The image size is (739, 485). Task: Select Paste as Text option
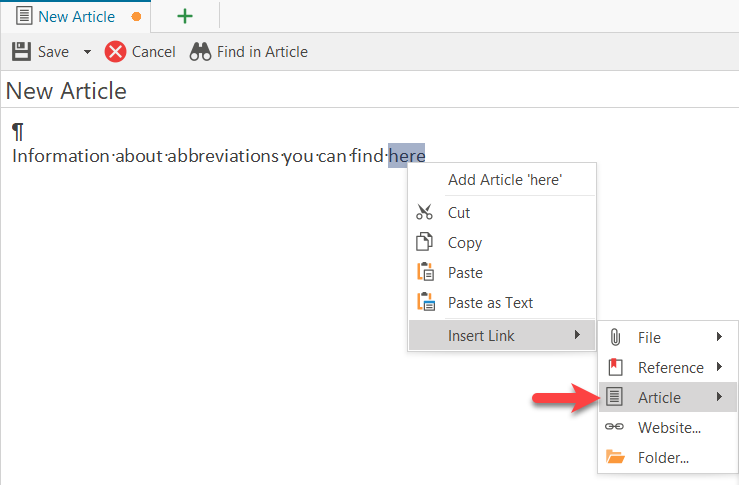point(490,302)
